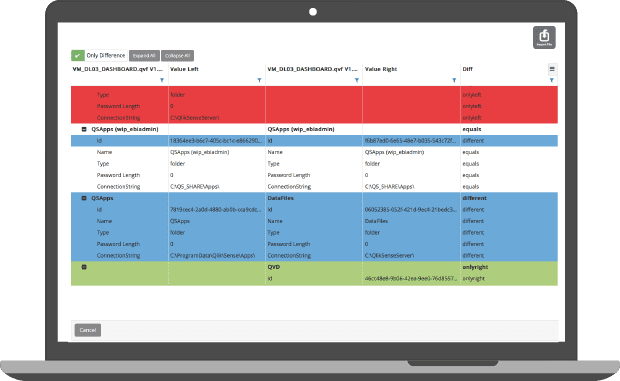Filter the Diff column
Image resolution: width=620 pixels, height=381 pixels.
pyautogui.click(x=552, y=80)
